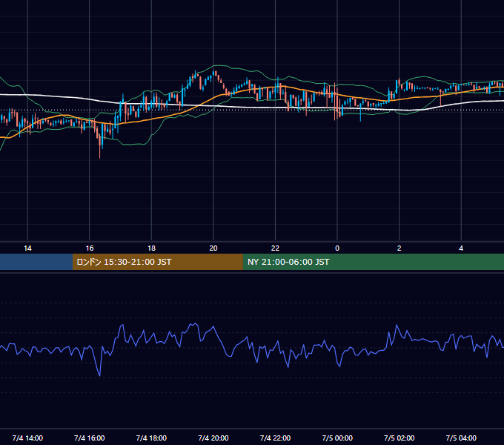Click the lowest-wick candlestick just after 16:00

pos(99,145)
